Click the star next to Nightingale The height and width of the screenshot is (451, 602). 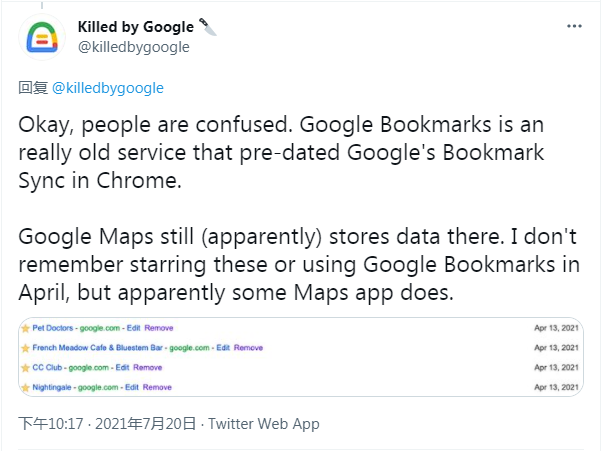(25, 387)
